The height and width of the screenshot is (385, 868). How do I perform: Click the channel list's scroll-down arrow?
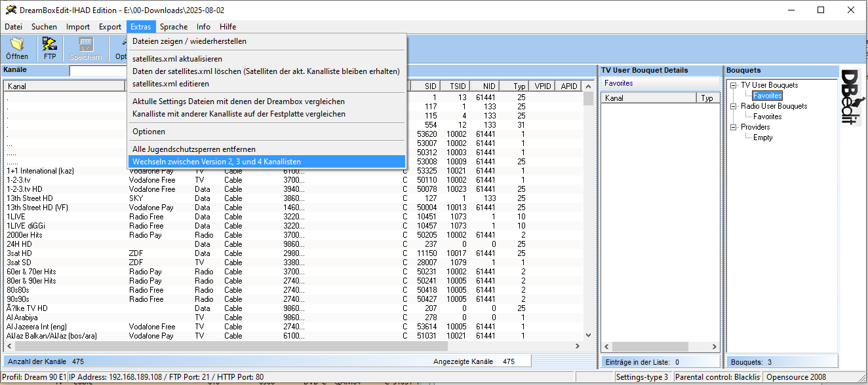pyautogui.click(x=588, y=336)
